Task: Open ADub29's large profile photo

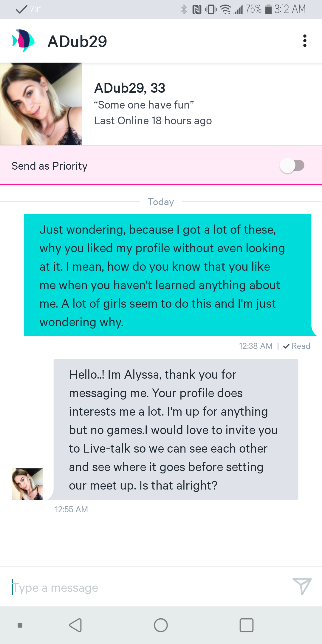Action: tap(41, 104)
